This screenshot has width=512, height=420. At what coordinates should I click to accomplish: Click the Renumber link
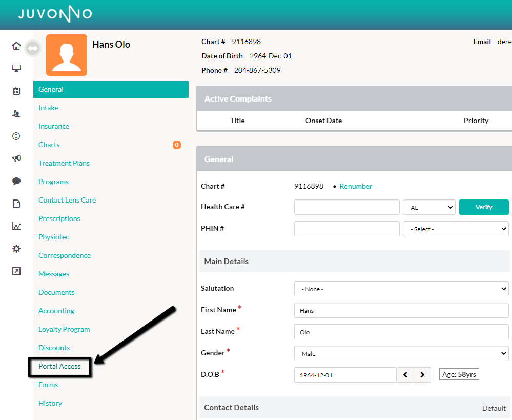[x=356, y=186]
